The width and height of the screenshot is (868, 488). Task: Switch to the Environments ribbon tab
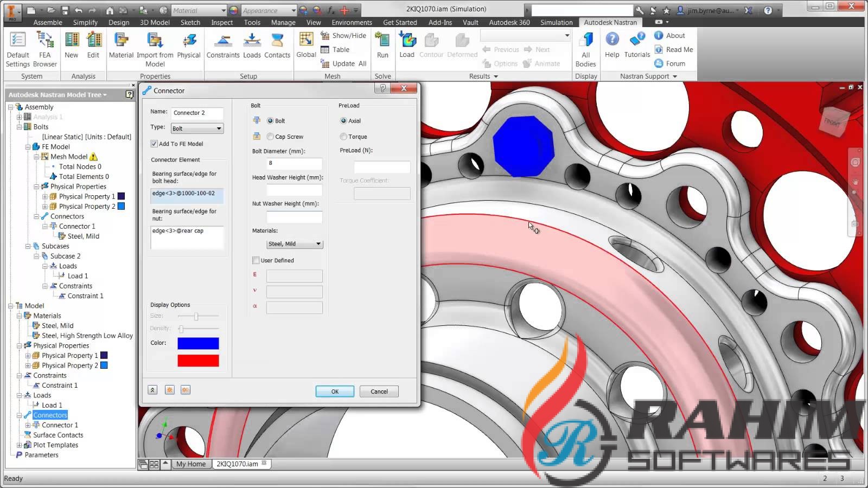[352, 22]
